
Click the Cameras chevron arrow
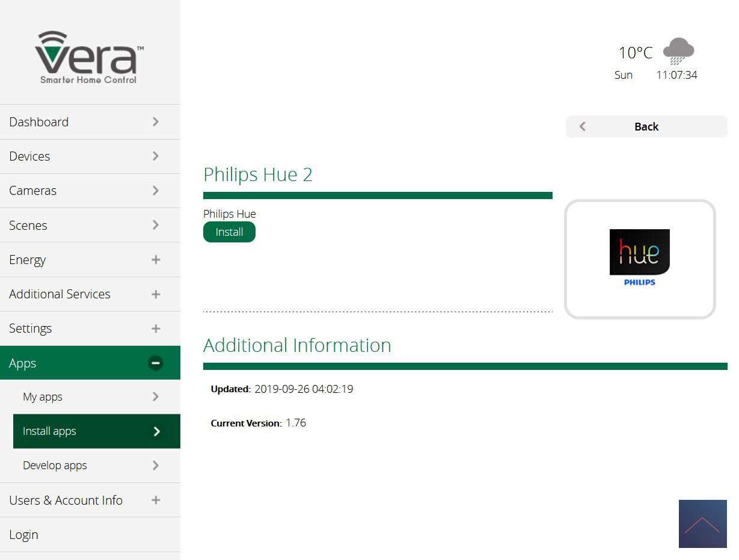(x=156, y=190)
